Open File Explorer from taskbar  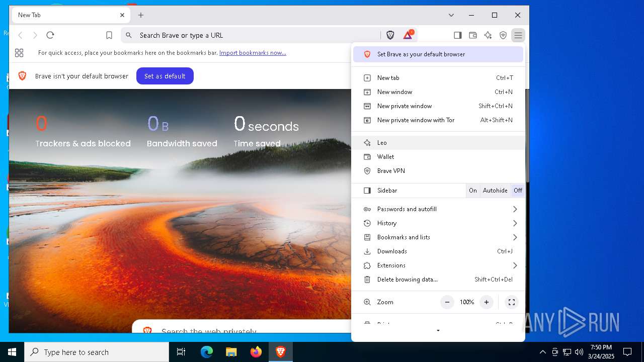coord(231,352)
